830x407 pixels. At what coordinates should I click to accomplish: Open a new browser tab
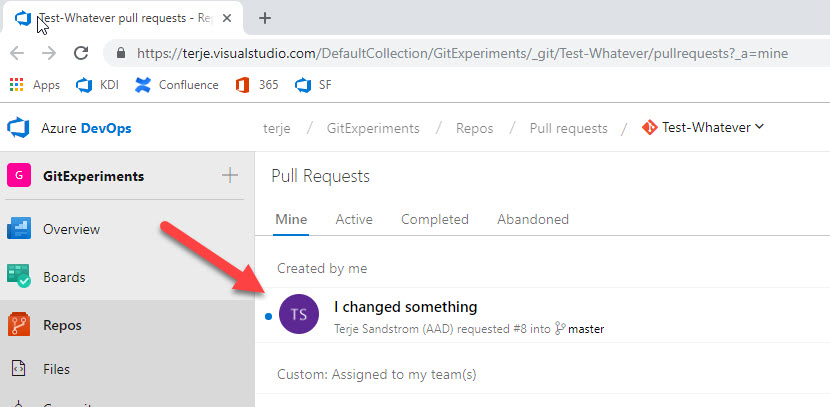tap(265, 18)
